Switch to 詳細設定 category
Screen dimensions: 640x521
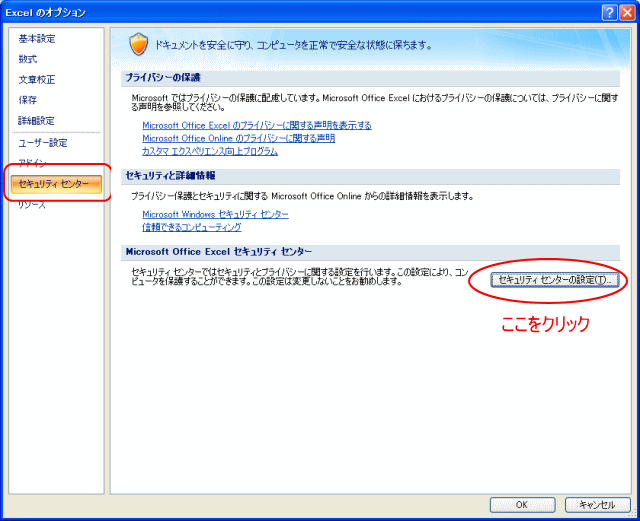pyautogui.click(x=36, y=120)
